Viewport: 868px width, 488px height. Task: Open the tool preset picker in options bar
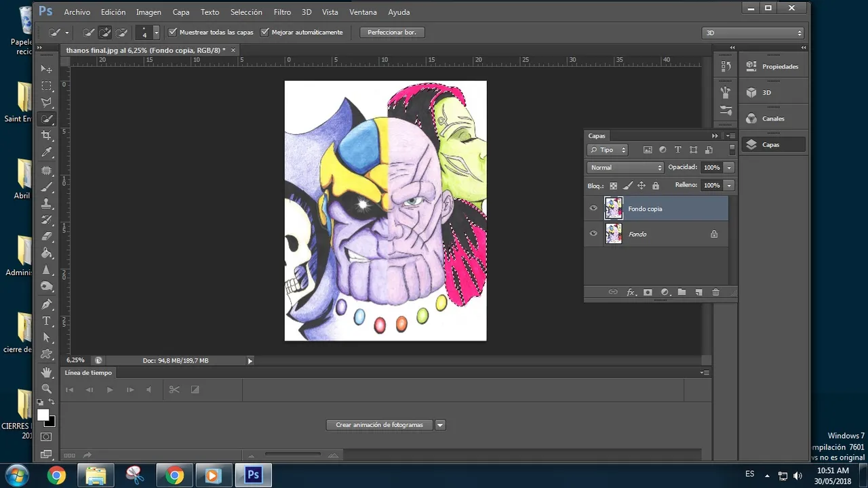58,32
